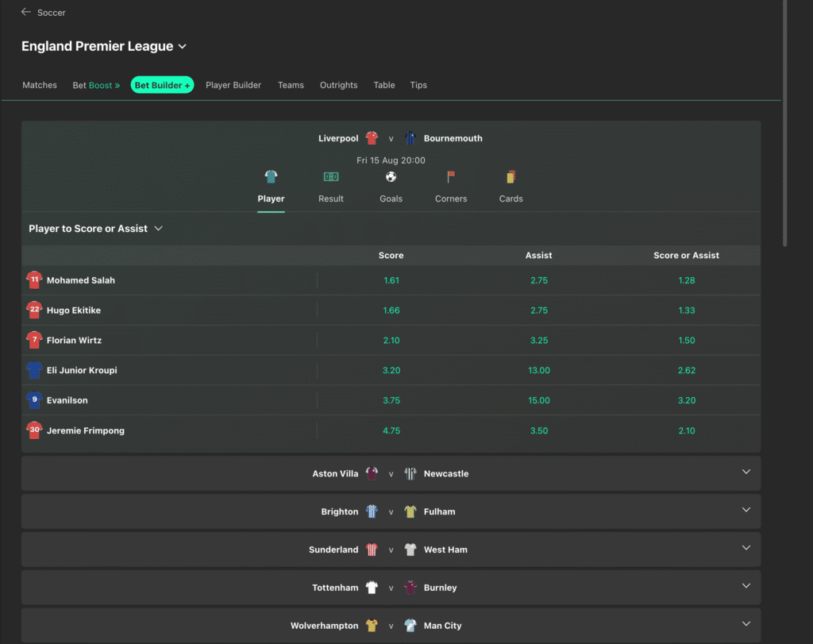Expand Tottenham v Burnley match
This screenshot has width=813, height=644.
pyautogui.click(x=746, y=586)
